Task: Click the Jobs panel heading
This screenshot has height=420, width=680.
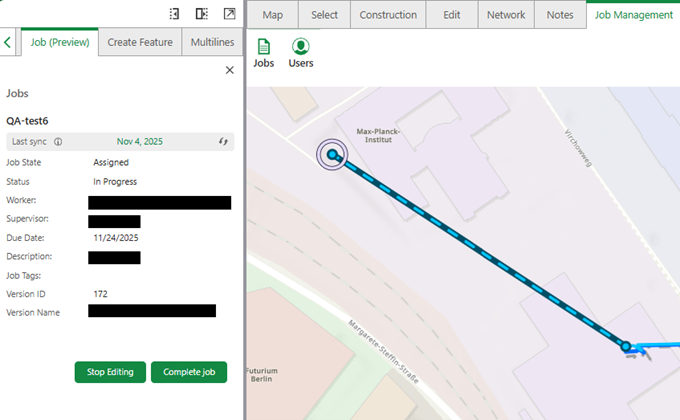Action: [17, 93]
